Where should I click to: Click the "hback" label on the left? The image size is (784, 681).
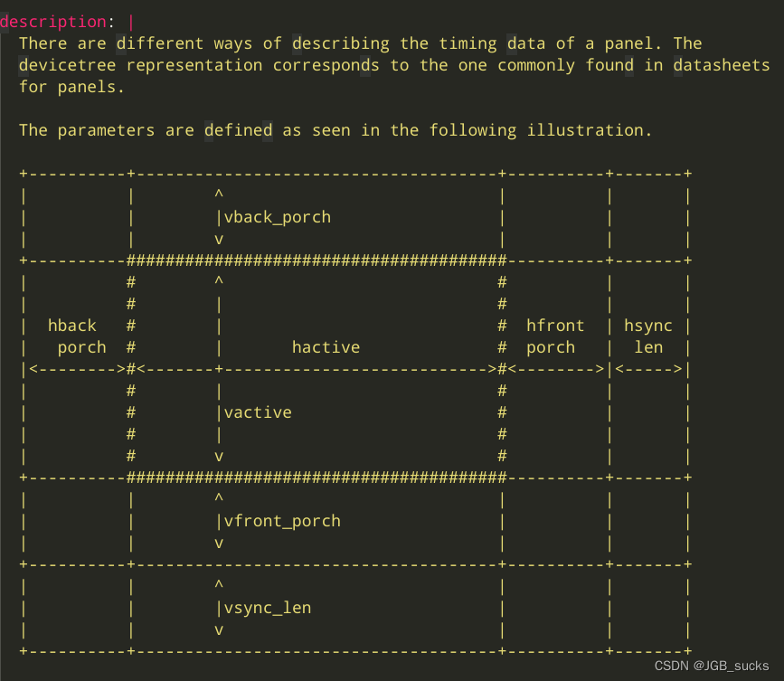72,326
